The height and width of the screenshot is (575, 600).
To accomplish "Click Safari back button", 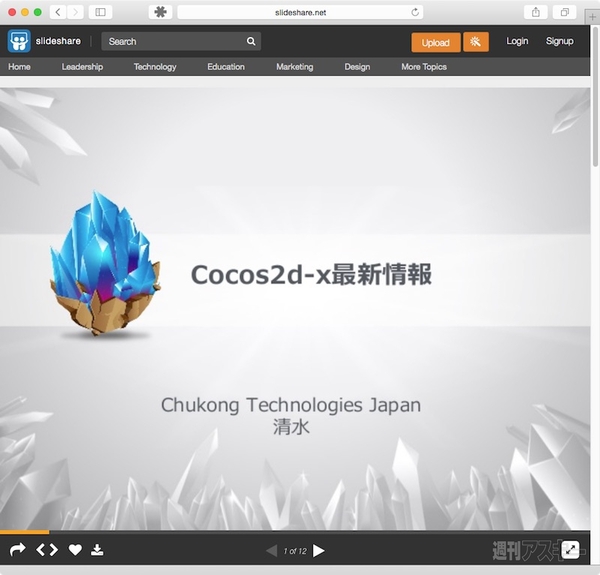I will point(58,12).
